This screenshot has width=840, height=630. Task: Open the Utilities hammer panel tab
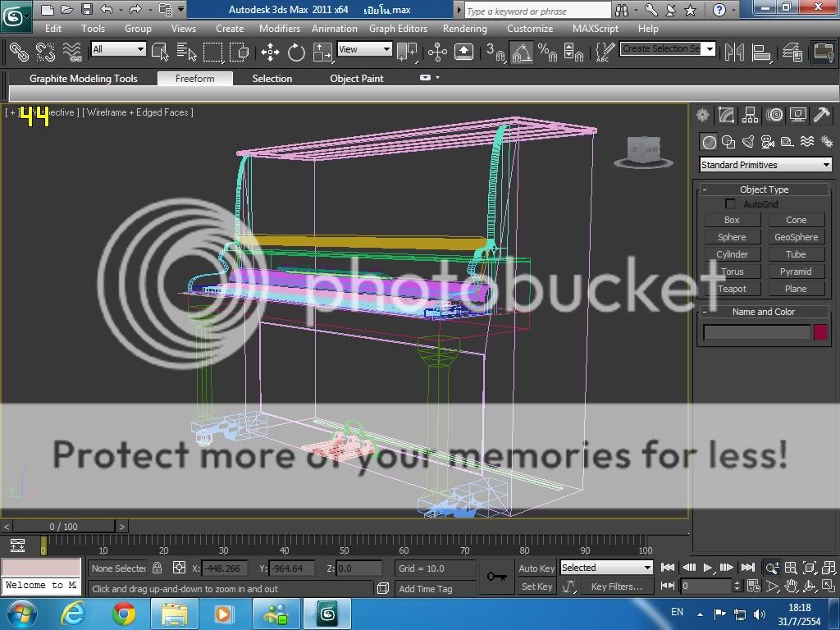[822, 115]
